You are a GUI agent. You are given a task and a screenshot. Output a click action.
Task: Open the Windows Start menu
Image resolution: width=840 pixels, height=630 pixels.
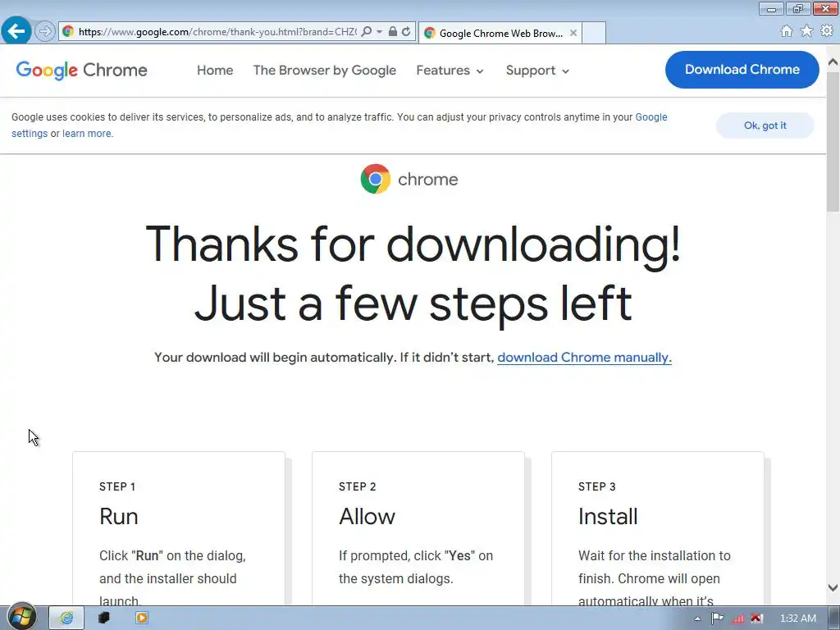click(21, 617)
